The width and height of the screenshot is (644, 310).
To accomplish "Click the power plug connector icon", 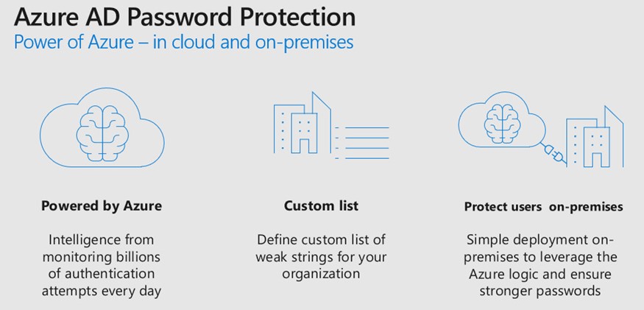I will pos(553,154).
